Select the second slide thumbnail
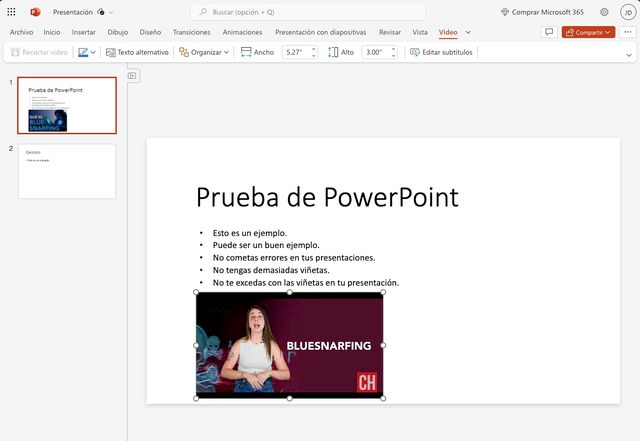 coord(67,171)
